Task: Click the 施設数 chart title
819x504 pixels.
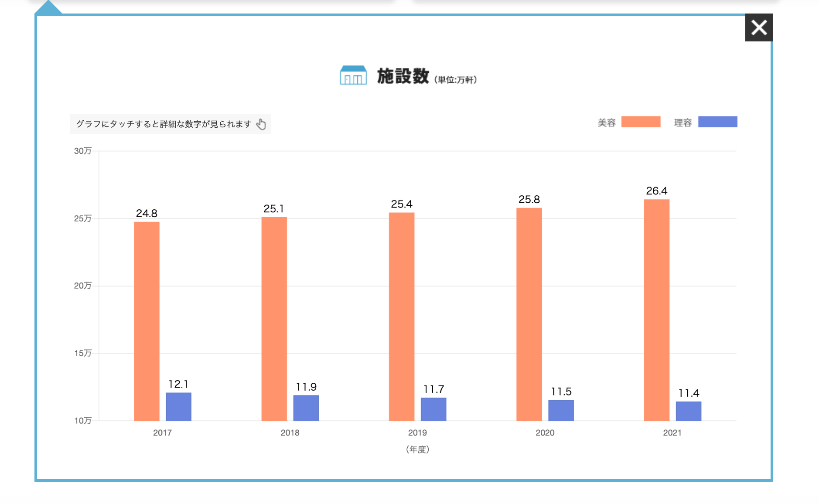Action: 403,76
